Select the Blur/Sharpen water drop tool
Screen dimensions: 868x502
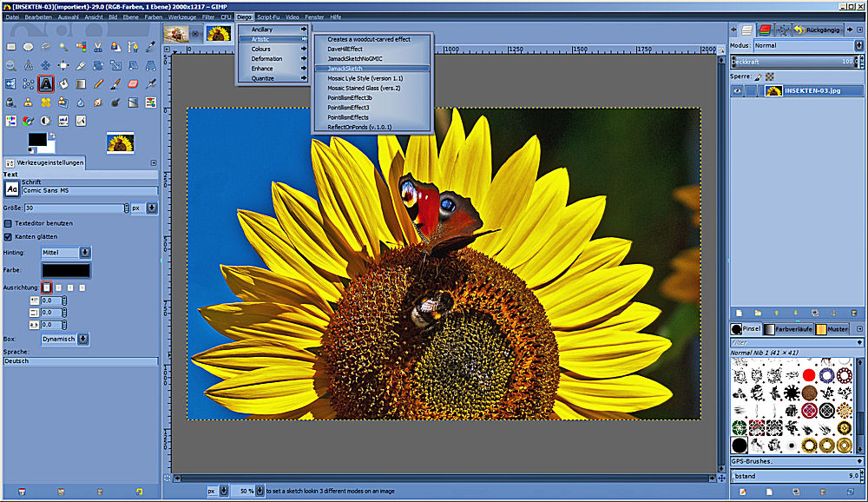click(81, 102)
